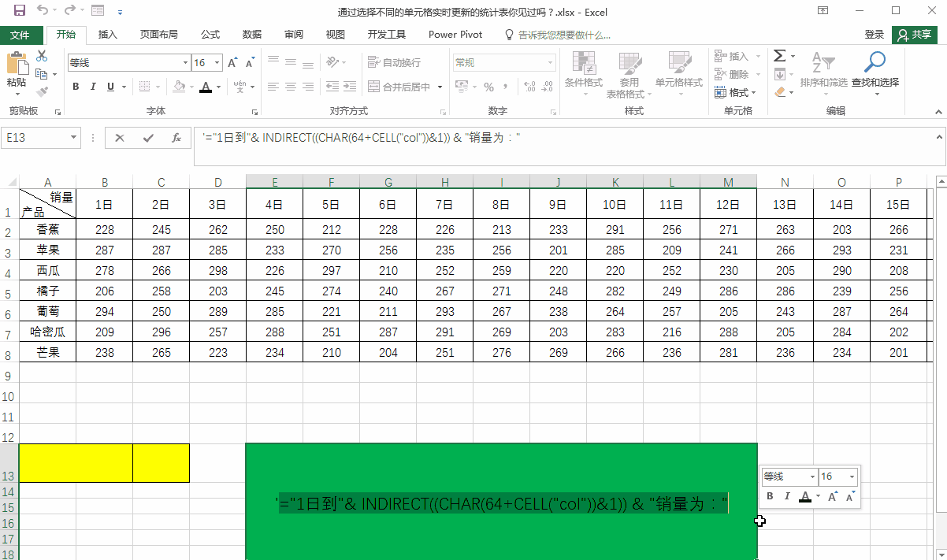
Task: Increase font size with ribbon larger-A icon
Action: pyautogui.click(x=232, y=63)
